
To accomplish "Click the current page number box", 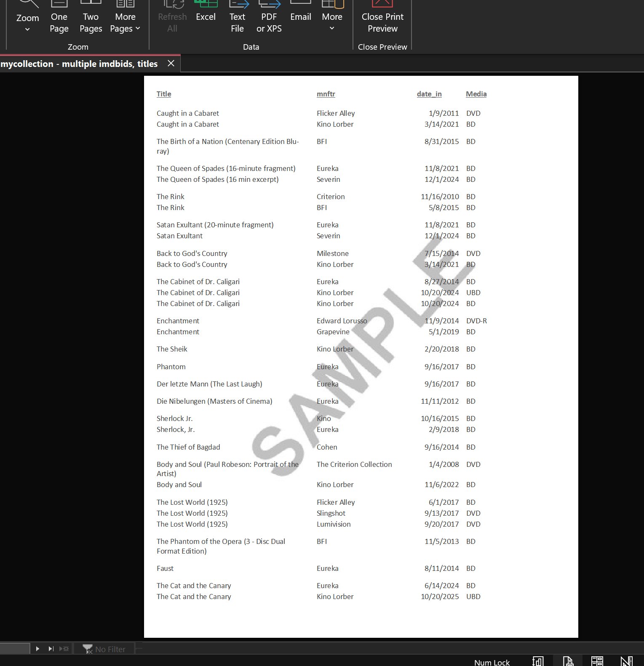I will [x=15, y=649].
